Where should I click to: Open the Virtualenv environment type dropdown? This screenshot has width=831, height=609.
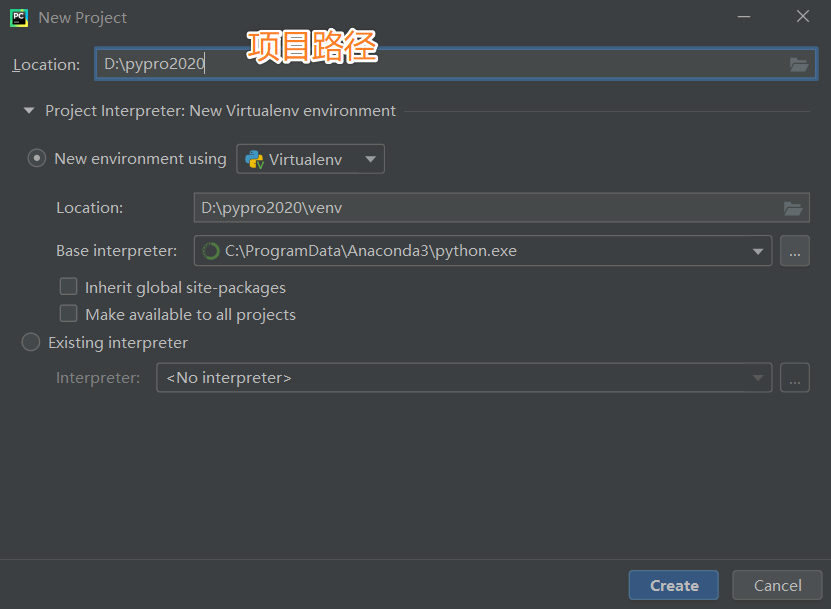(x=311, y=159)
